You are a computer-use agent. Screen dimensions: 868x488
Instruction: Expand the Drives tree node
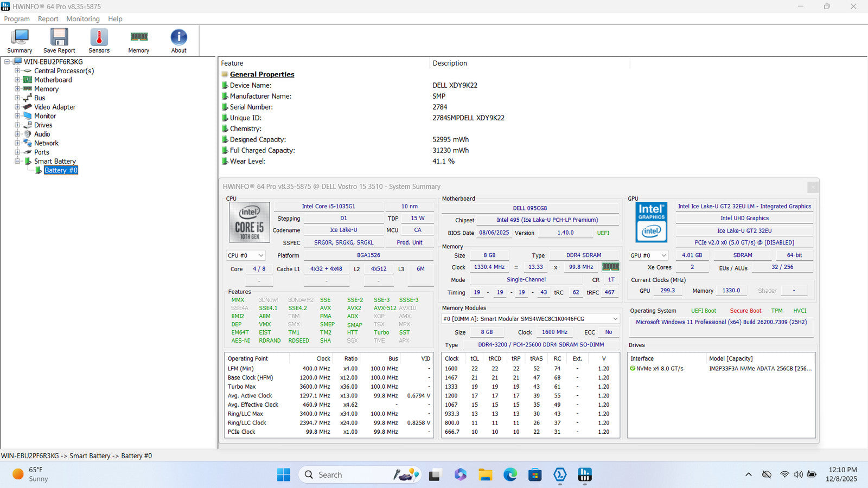[17, 125]
